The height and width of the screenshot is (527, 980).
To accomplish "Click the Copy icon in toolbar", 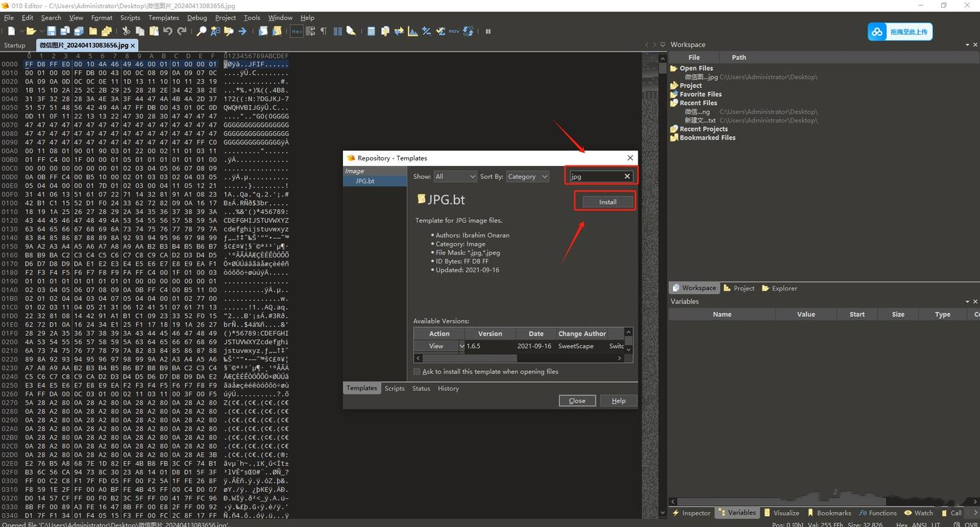I will click(x=140, y=31).
